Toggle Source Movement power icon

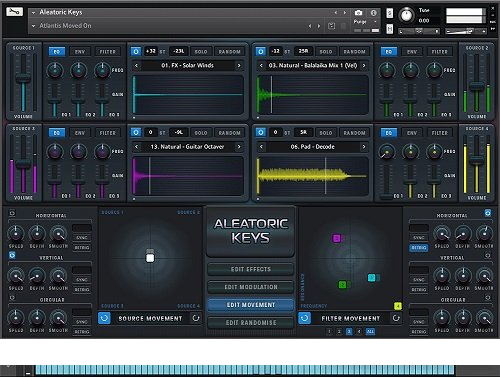coord(104,318)
